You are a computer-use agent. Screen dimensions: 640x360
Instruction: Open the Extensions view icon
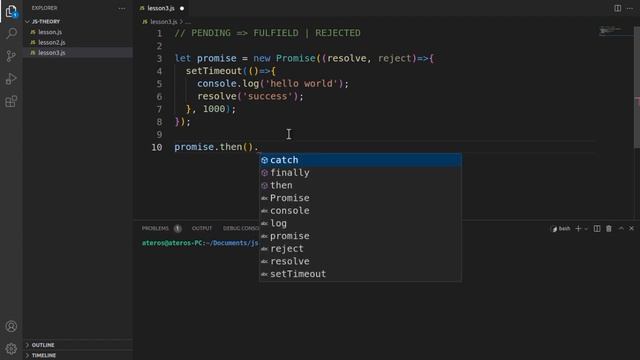tap(11, 101)
